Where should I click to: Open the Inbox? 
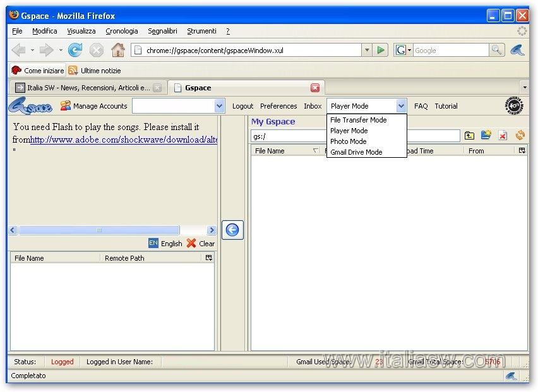point(313,106)
